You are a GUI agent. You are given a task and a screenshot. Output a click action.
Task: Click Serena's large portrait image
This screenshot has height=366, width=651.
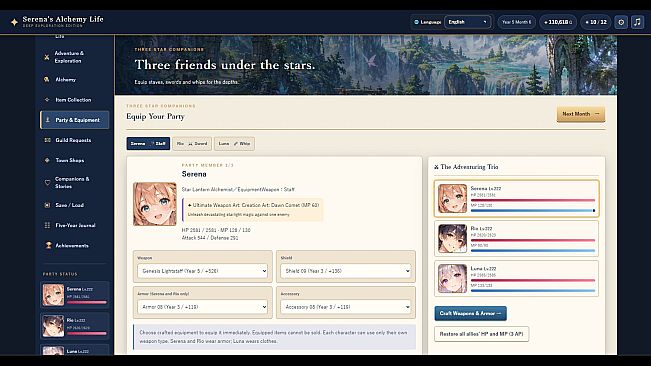pos(154,204)
